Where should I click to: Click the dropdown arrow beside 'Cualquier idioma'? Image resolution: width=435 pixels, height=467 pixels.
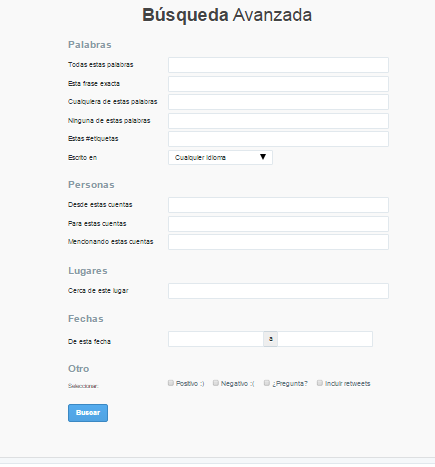pos(263,157)
